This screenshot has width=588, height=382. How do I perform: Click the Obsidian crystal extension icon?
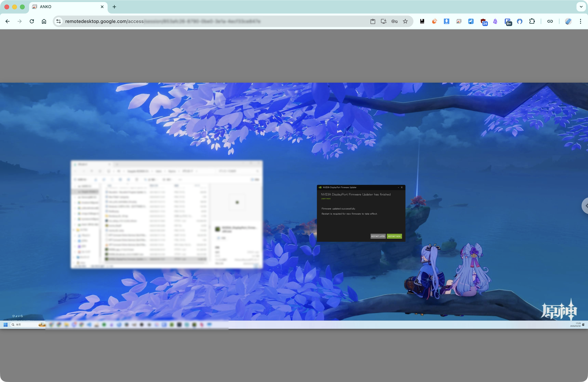pos(495,21)
